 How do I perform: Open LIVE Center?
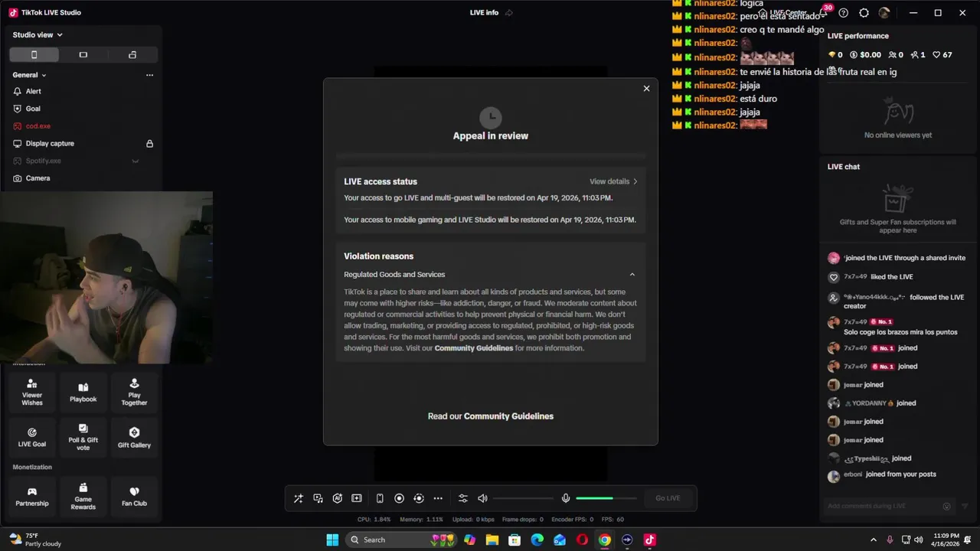point(784,13)
